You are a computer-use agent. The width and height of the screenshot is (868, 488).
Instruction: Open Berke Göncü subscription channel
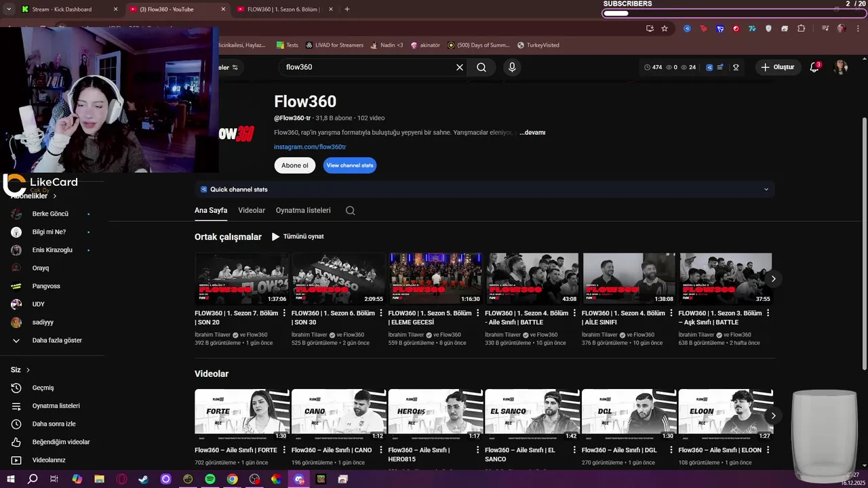(x=51, y=213)
